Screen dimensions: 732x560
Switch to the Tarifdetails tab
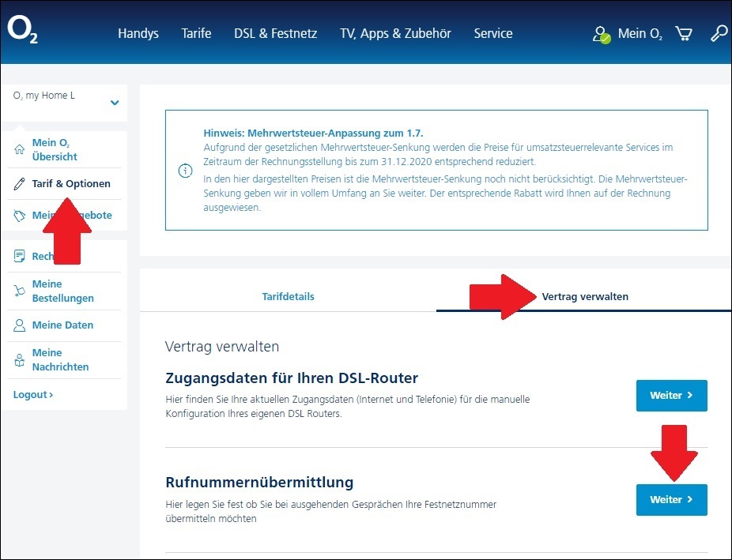tap(288, 296)
